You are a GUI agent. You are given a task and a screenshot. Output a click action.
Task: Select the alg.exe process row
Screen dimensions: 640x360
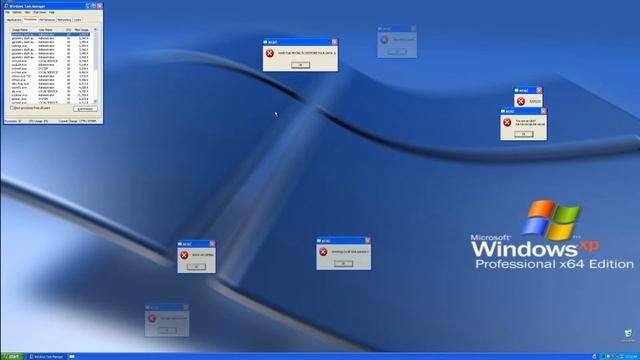point(50,91)
